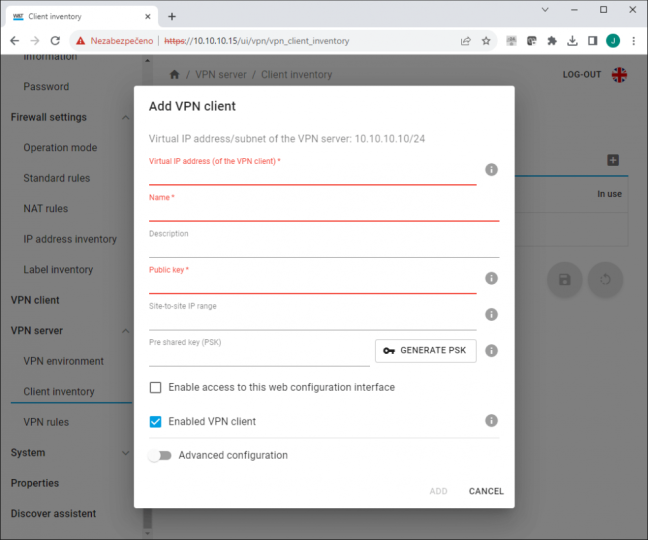Click the GENERATE PSK button
648x540 pixels.
(x=426, y=351)
